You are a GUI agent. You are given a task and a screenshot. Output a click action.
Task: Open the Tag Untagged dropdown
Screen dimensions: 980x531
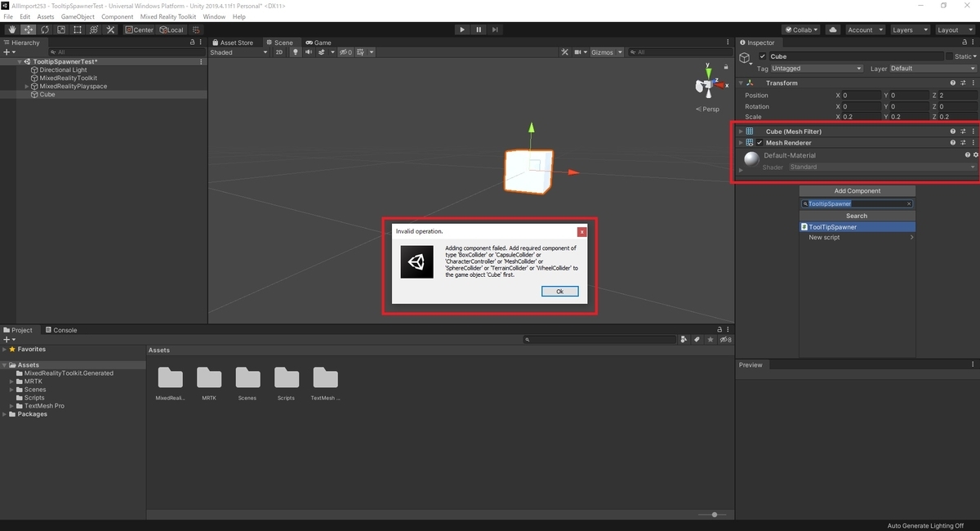pos(817,69)
